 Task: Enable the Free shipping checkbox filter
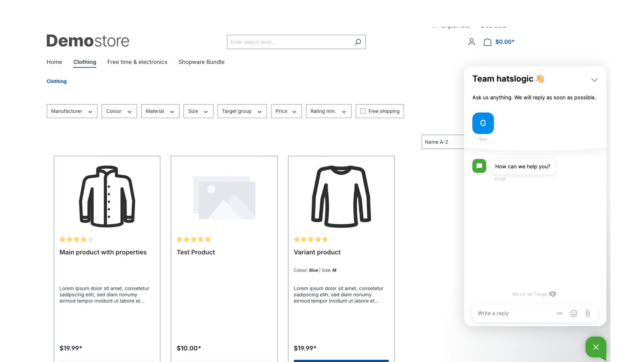[x=363, y=111]
